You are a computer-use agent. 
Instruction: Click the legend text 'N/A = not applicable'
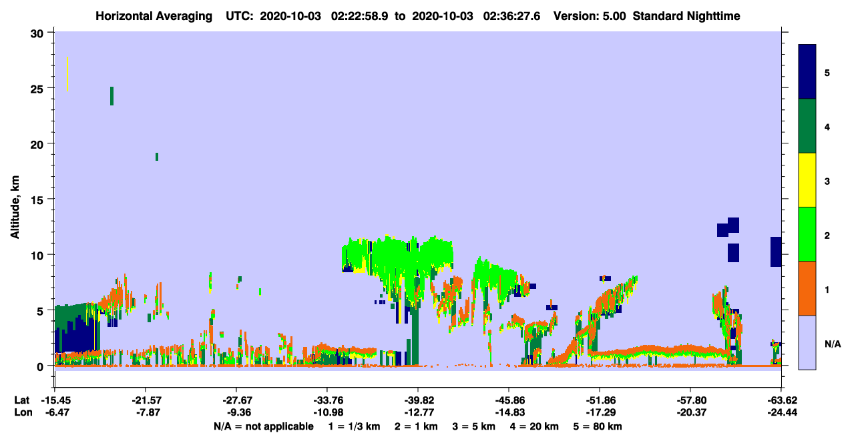point(263,426)
